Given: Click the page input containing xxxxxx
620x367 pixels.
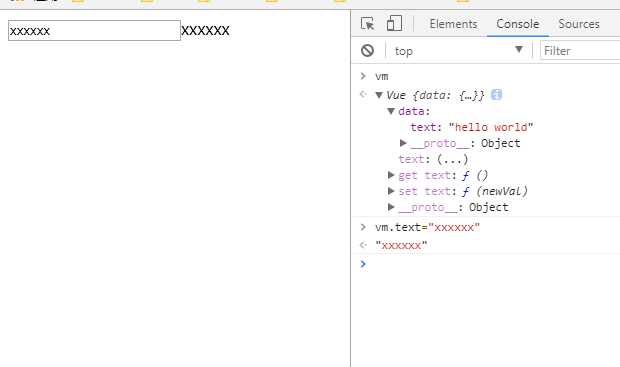Looking at the screenshot, I should [x=94, y=30].
